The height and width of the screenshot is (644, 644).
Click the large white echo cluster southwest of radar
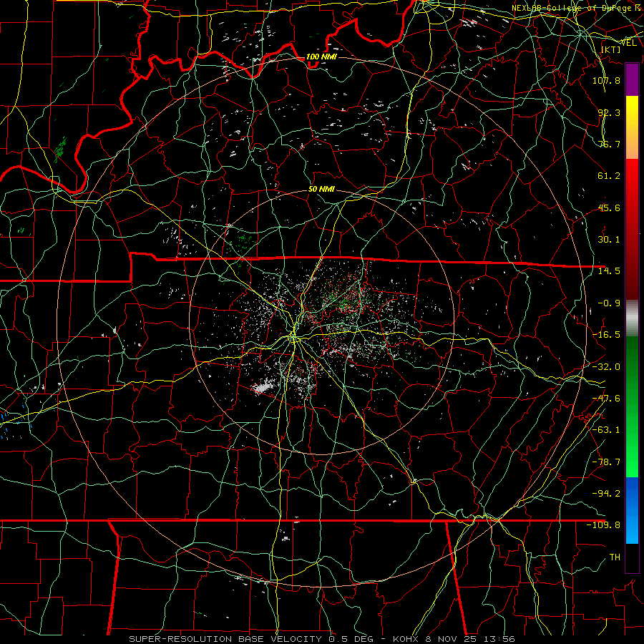point(263,387)
